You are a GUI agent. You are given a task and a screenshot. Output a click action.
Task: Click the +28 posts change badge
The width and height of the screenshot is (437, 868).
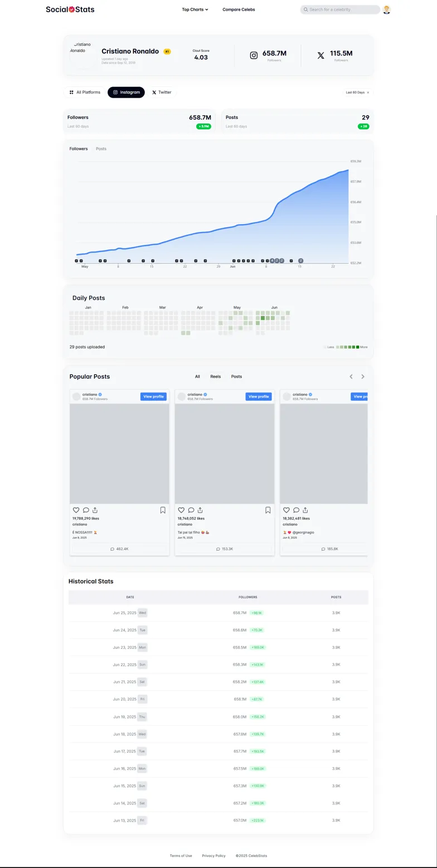pos(363,127)
